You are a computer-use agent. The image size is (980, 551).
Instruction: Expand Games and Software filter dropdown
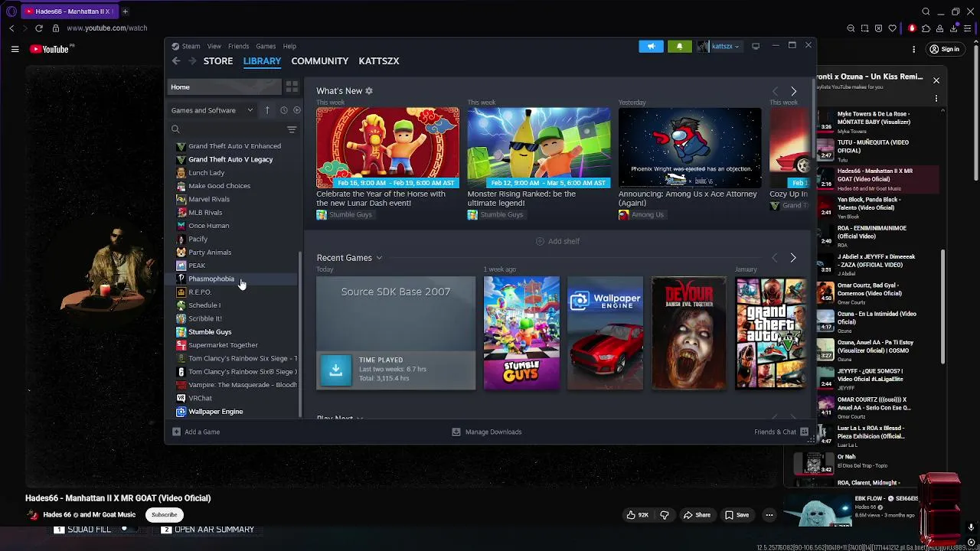coord(212,110)
